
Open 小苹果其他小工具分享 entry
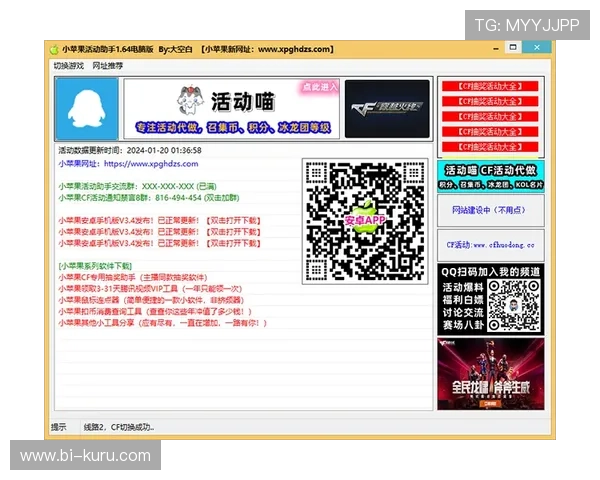click(163, 323)
